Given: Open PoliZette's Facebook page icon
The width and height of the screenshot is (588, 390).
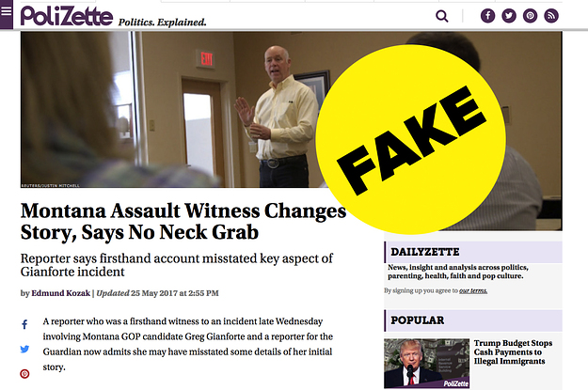Looking at the screenshot, I should [487, 16].
